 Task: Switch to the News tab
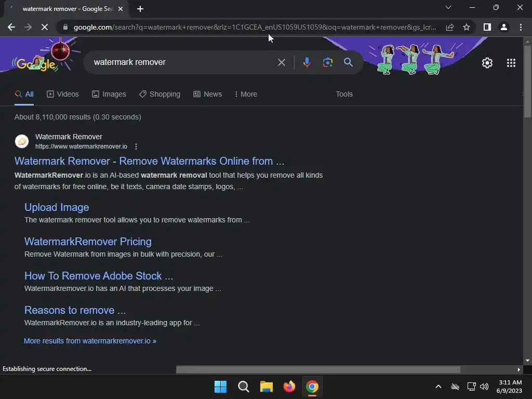pos(208,95)
